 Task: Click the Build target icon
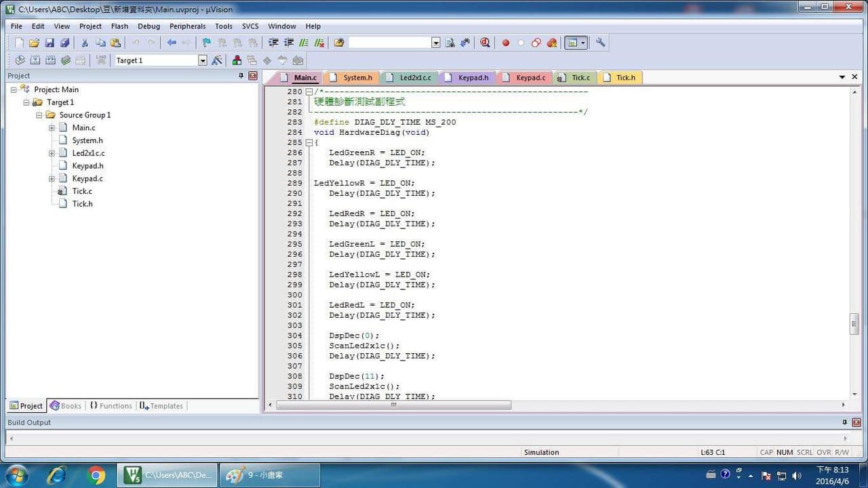pyautogui.click(x=35, y=60)
